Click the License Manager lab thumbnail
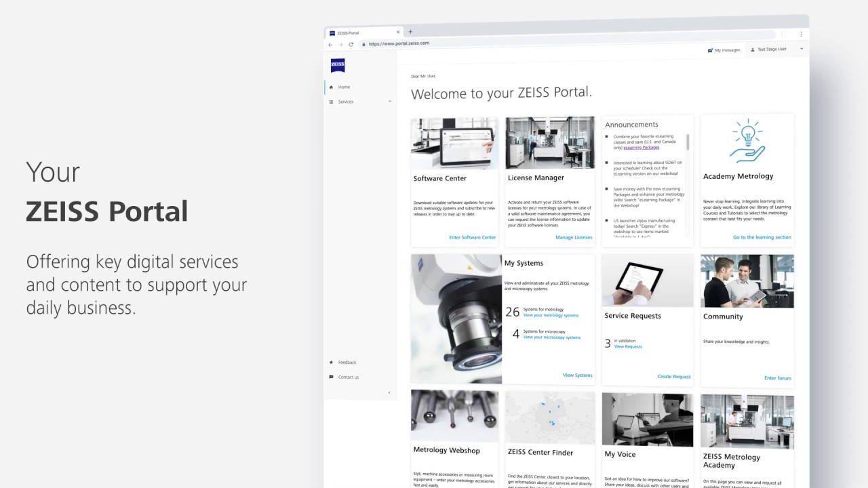Screen dimensions: 868x488 click(x=550, y=142)
